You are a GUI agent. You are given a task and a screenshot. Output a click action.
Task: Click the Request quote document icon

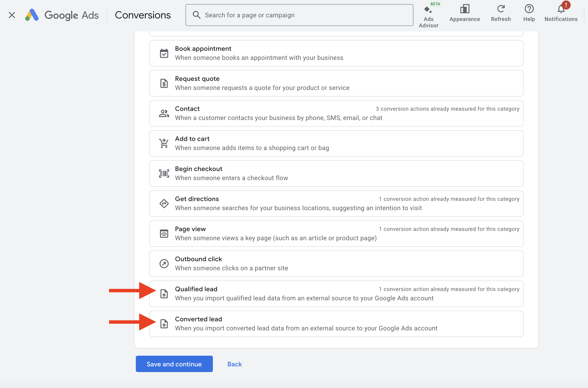tap(164, 83)
